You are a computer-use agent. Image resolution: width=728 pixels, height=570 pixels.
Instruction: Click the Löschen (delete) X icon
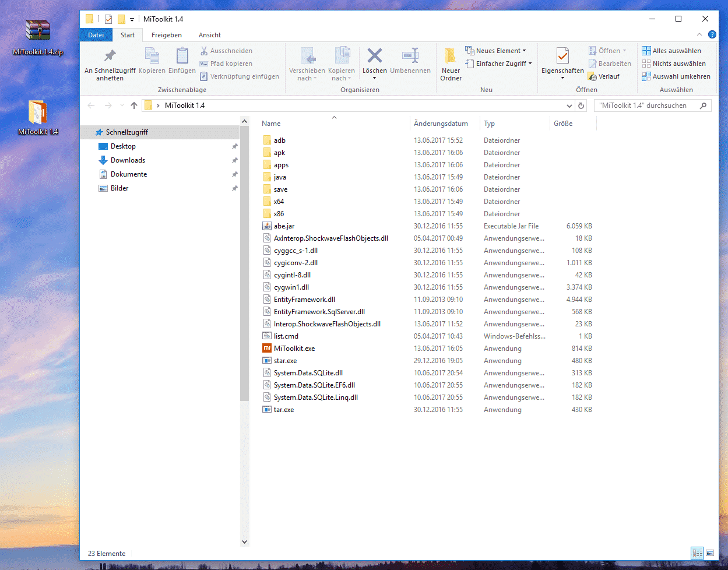(x=374, y=57)
